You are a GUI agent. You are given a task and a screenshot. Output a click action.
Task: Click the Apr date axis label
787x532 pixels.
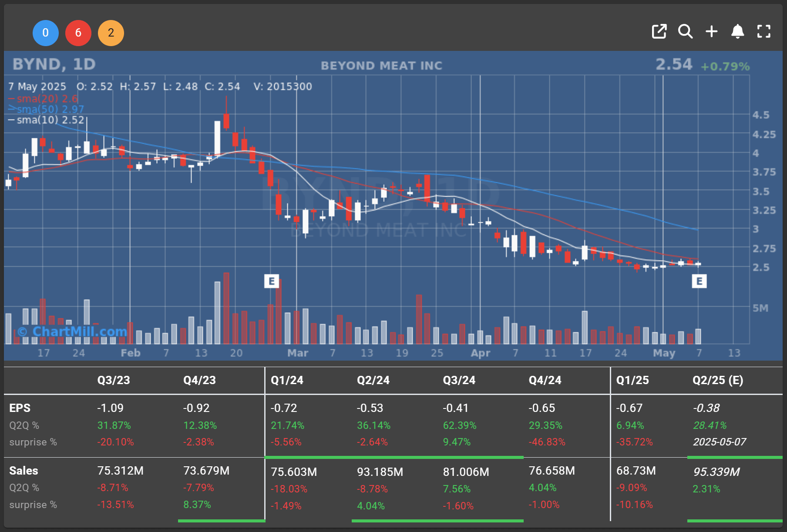[x=481, y=353]
